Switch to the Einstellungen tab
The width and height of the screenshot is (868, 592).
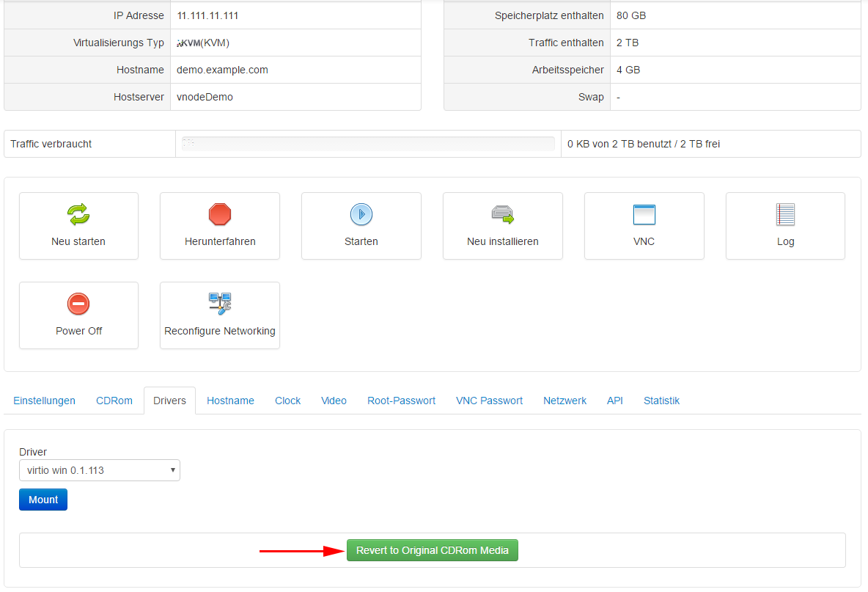pos(45,401)
